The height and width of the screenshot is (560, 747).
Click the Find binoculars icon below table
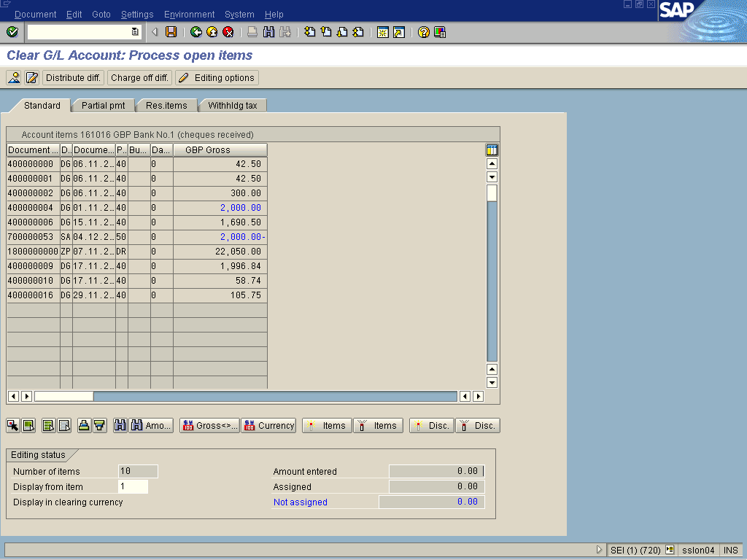click(x=120, y=426)
